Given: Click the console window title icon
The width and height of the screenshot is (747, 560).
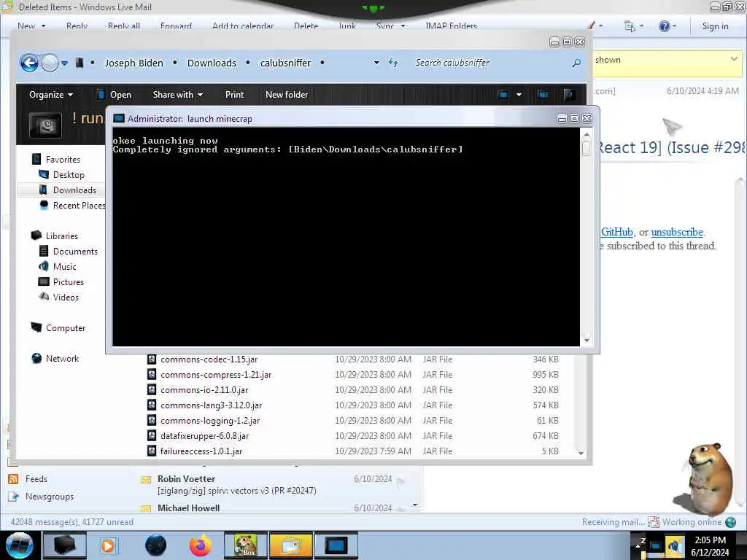Looking at the screenshot, I should (x=119, y=119).
